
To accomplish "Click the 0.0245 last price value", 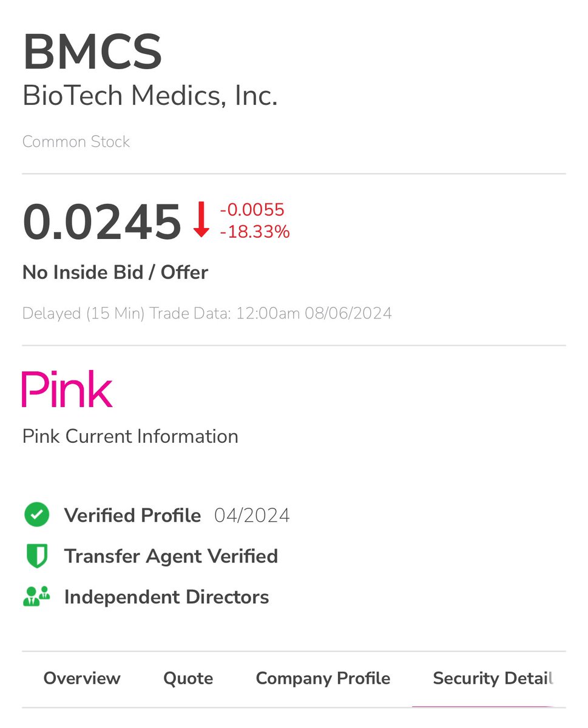I will 102,221.
